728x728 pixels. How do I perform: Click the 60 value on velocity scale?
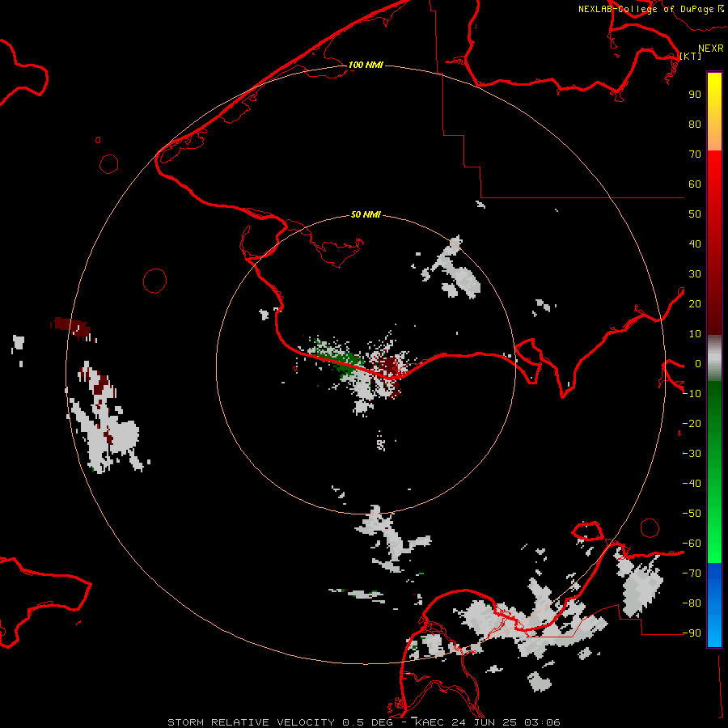(695, 184)
